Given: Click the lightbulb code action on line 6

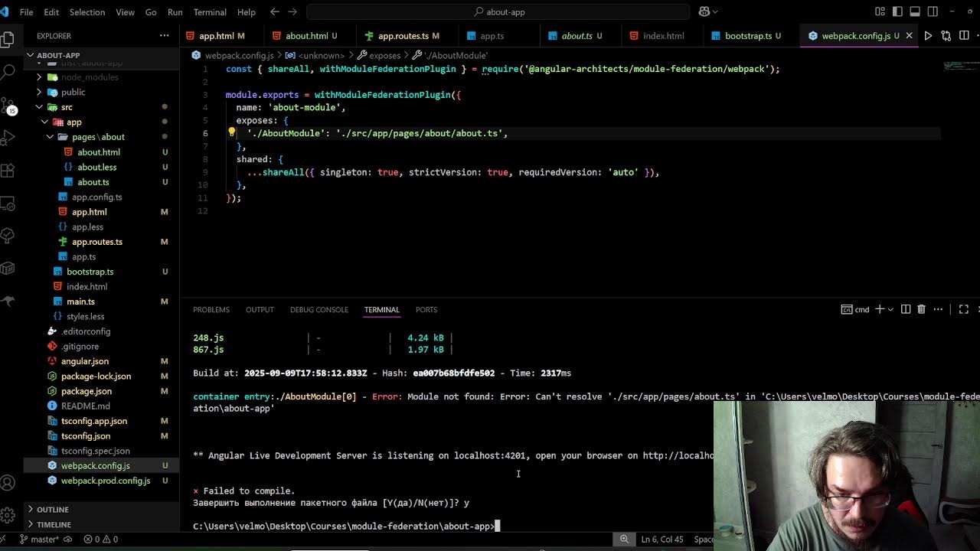Looking at the screenshot, I should point(231,132).
